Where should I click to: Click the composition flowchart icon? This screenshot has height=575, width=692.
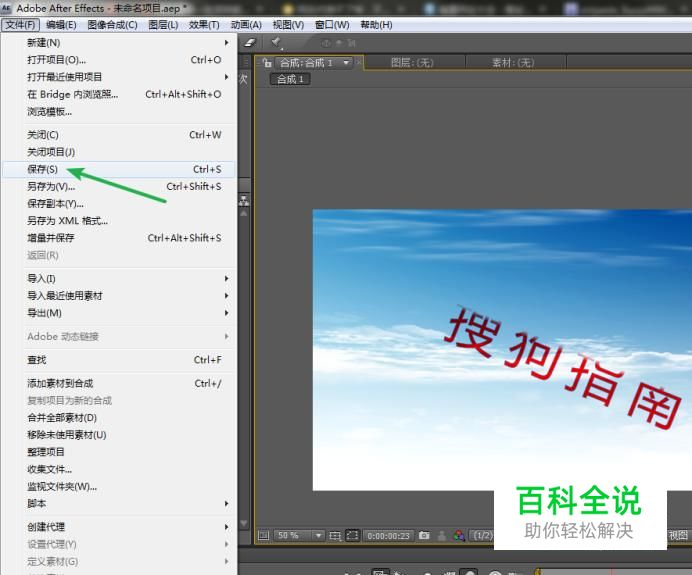click(244, 201)
